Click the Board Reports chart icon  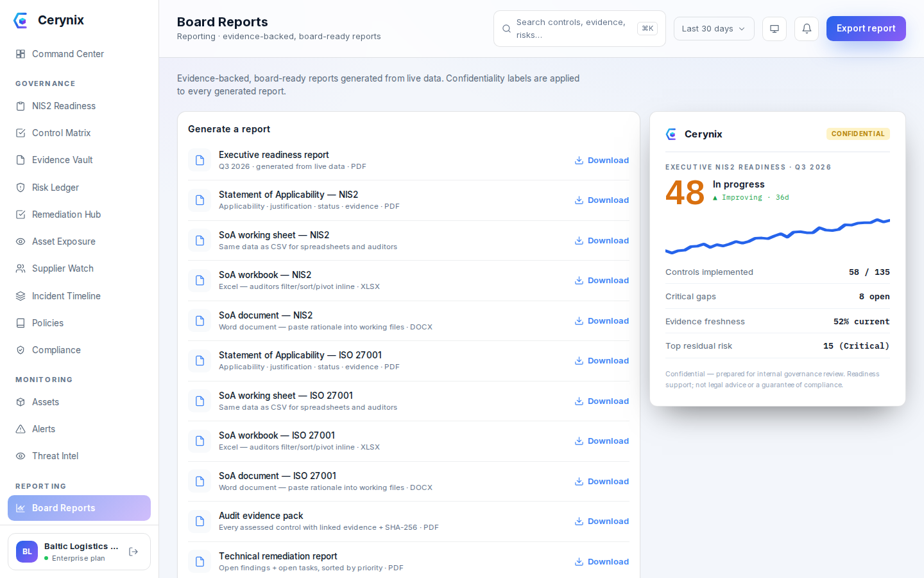pyautogui.click(x=21, y=508)
